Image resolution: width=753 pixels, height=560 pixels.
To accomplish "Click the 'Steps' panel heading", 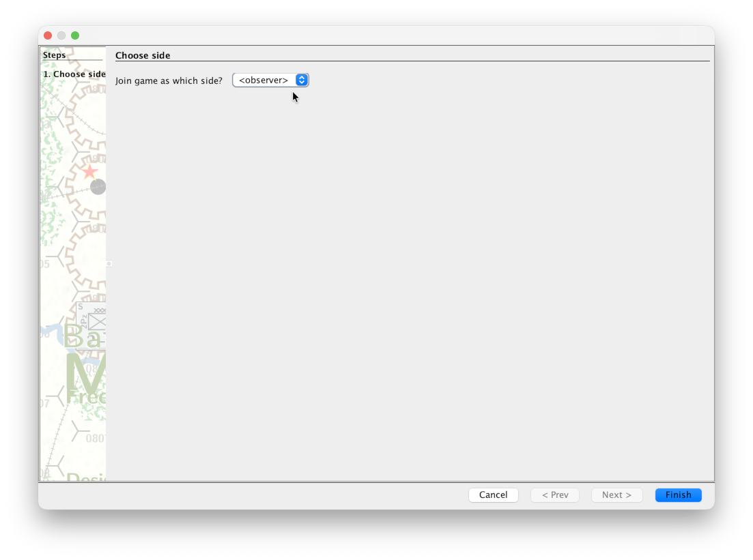I will pyautogui.click(x=55, y=55).
